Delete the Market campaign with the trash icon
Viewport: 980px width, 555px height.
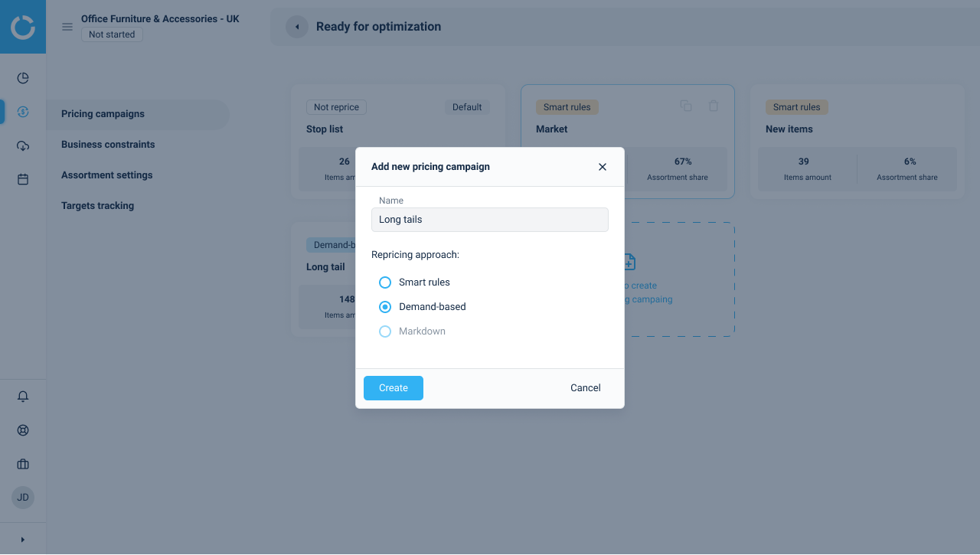714,106
